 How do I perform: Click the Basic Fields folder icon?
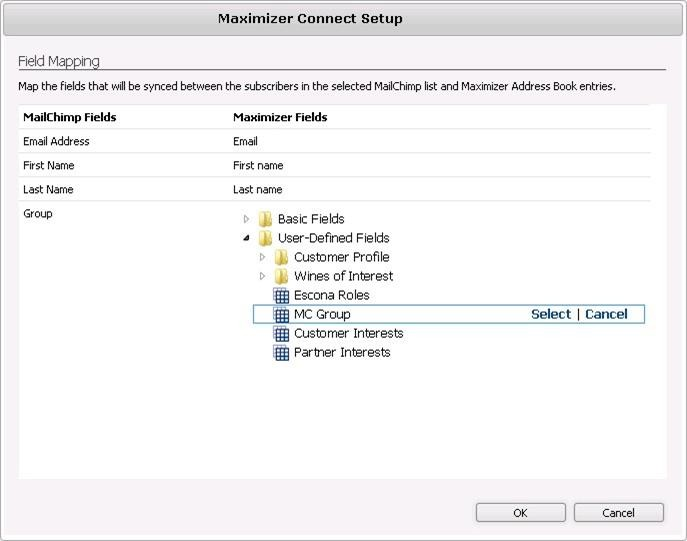[x=265, y=219]
